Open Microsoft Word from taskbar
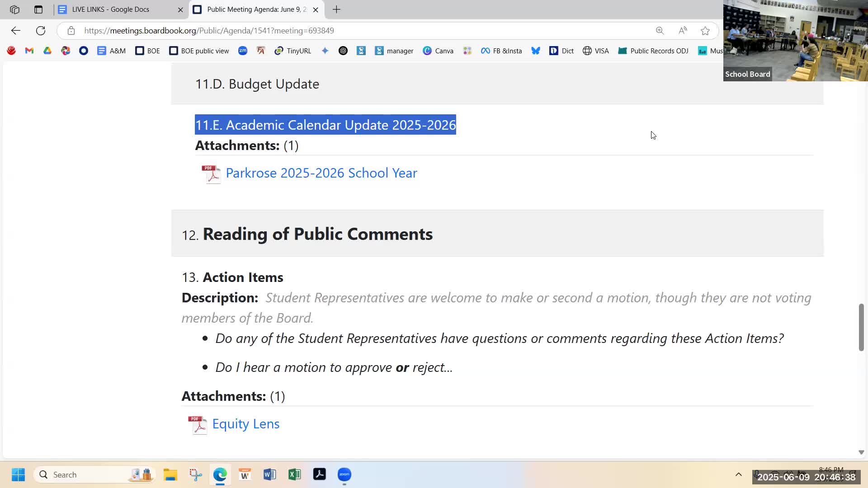This screenshot has width=868, height=488. coord(270,474)
